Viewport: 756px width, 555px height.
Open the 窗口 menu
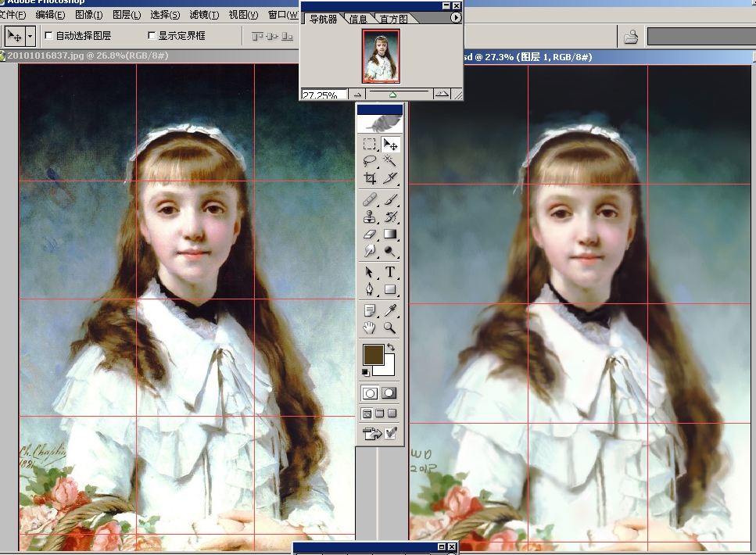283,15
